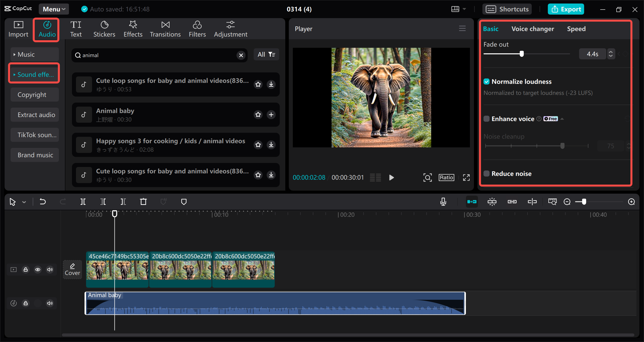The image size is (644, 342).
Task: Disable Normalize loudness
Action: click(x=487, y=81)
